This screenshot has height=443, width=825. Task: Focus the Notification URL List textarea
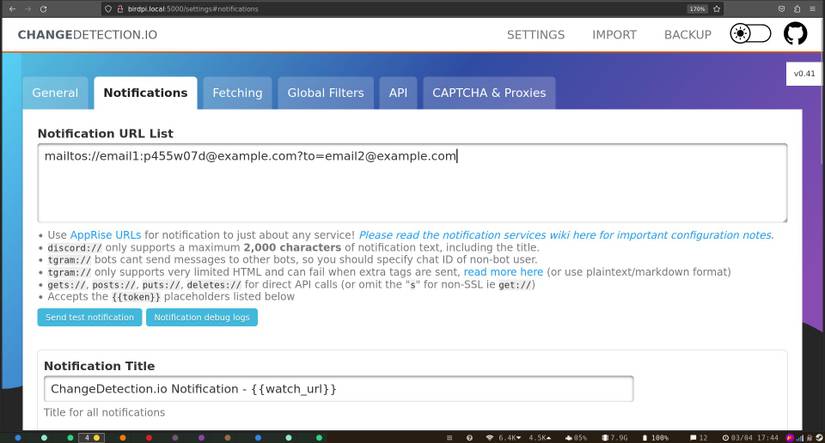pos(412,183)
